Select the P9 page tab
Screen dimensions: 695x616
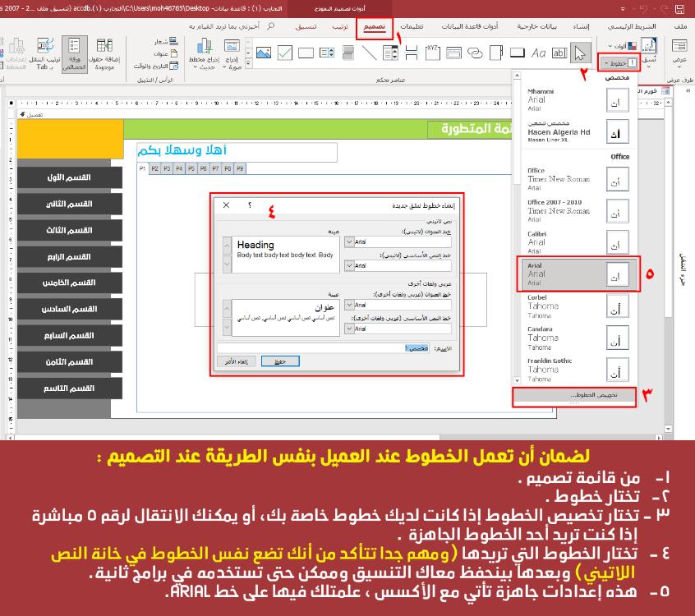click(240, 168)
